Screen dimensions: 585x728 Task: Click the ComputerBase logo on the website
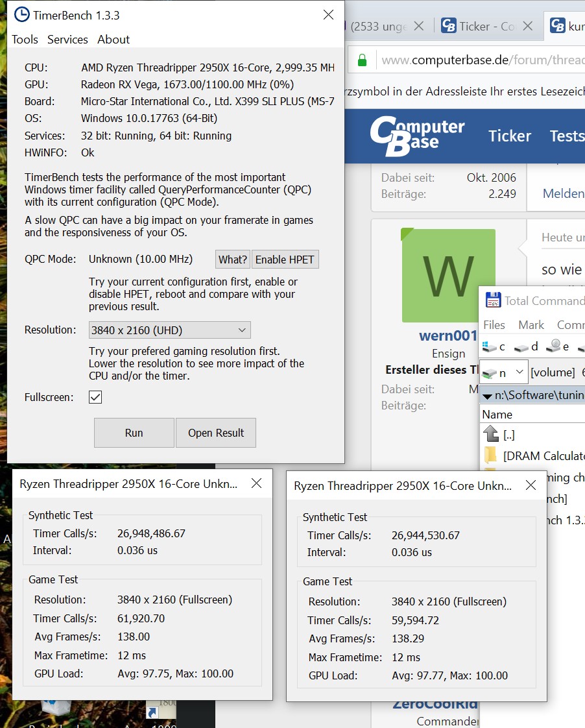click(x=417, y=136)
